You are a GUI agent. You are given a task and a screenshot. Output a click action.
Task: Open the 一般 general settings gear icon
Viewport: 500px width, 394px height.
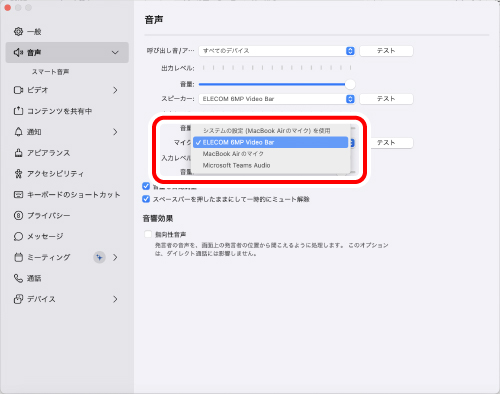click(x=18, y=32)
